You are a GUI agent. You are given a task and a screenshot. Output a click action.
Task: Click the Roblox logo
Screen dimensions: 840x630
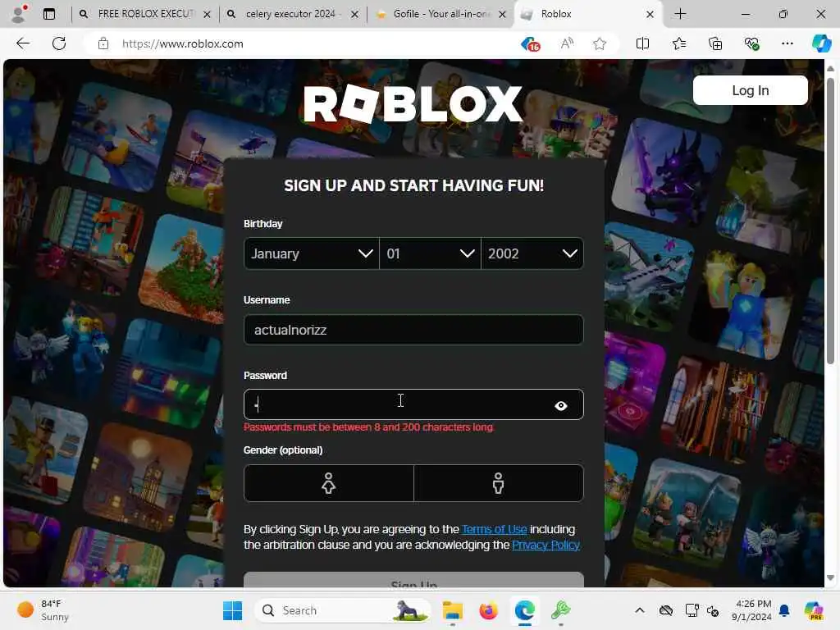[413, 103]
